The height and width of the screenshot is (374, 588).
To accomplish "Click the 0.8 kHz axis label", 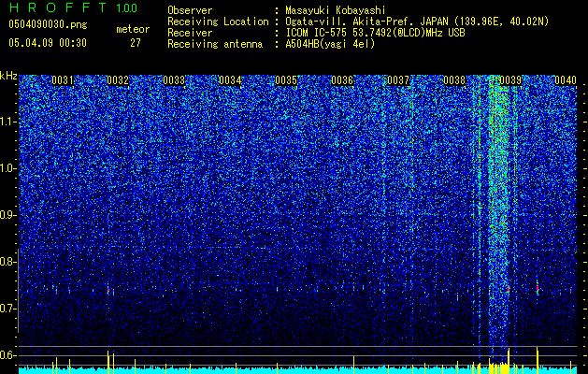I will [x=7, y=262].
